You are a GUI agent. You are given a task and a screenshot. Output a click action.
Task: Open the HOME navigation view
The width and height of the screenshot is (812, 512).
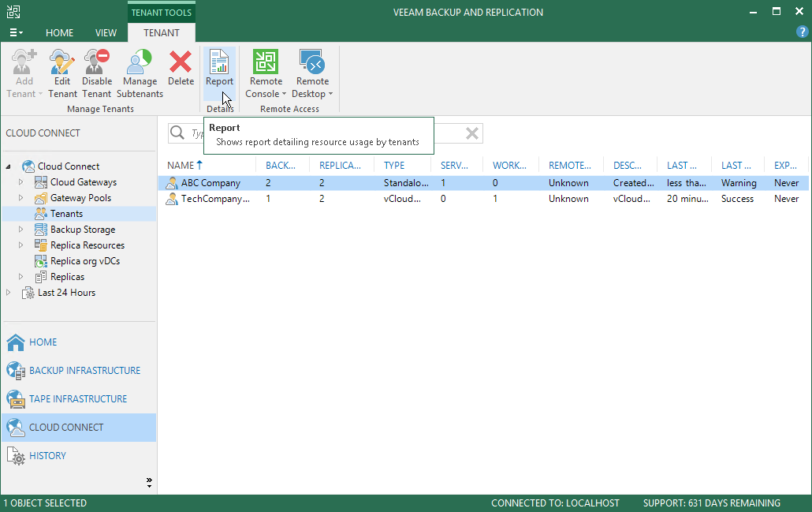(x=79, y=342)
